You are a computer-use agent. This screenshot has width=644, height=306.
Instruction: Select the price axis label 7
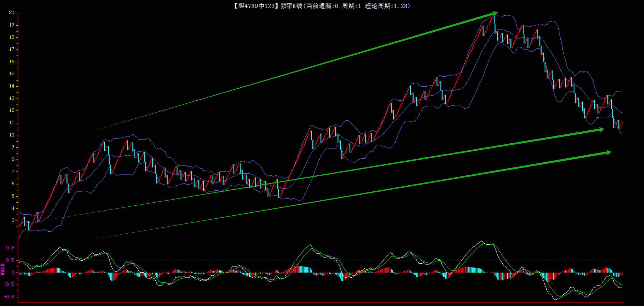click(x=13, y=172)
